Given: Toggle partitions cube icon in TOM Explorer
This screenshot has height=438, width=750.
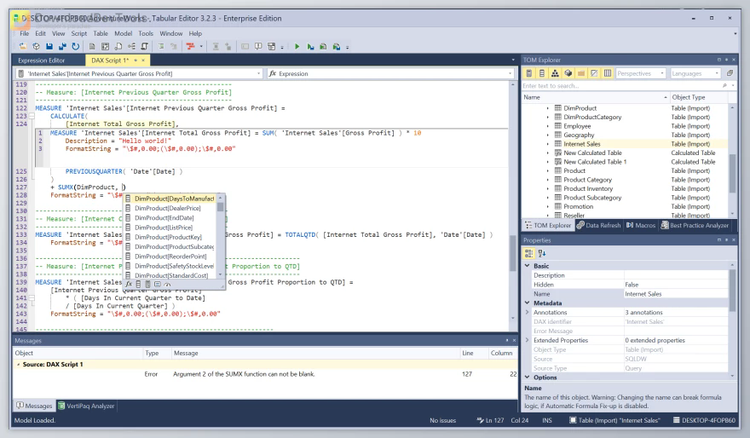Looking at the screenshot, I should point(568,73).
